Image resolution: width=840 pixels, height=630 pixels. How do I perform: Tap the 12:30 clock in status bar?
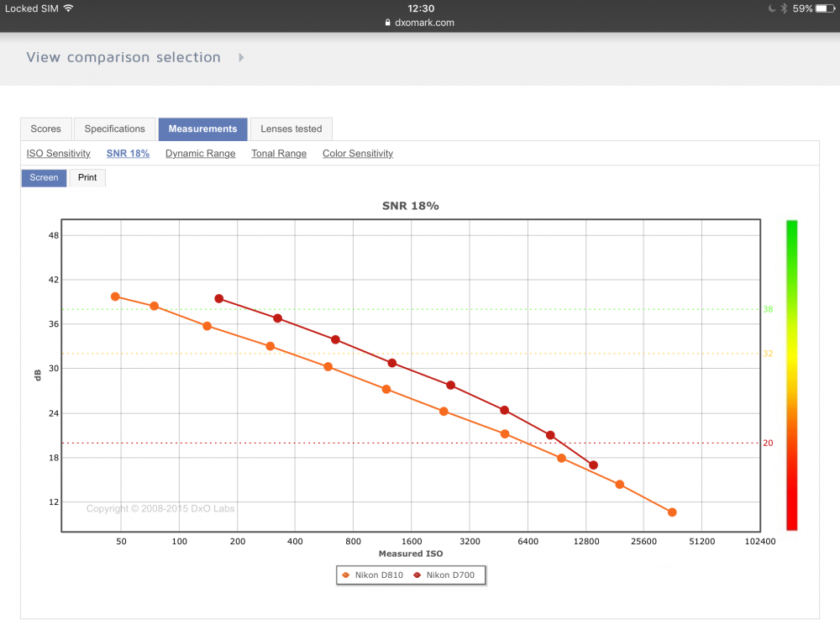point(421,8)
